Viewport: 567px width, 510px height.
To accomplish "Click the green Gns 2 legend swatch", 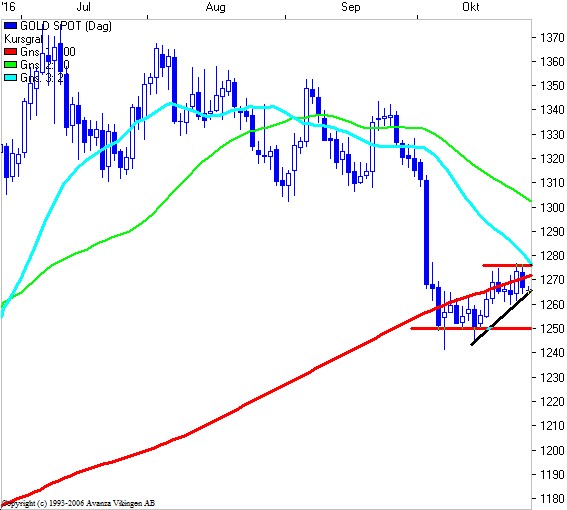I will pos(10,65).
